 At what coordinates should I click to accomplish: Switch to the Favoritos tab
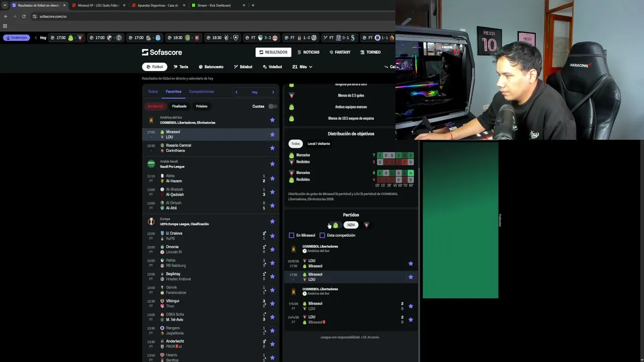(x=174, y=92)
